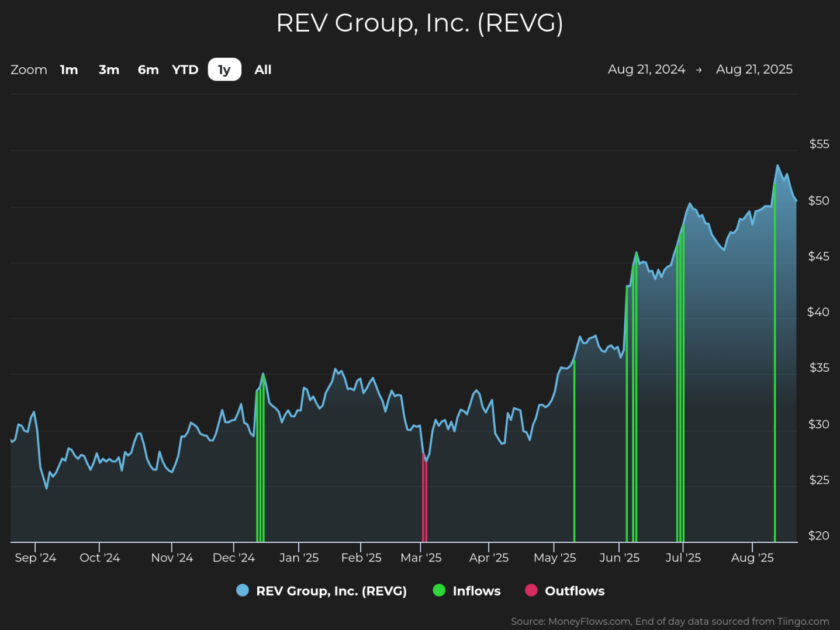Click the $40 price axis label
Image resolution: width=840 pixels, height=630 pixels.
(x=818, y=311)
